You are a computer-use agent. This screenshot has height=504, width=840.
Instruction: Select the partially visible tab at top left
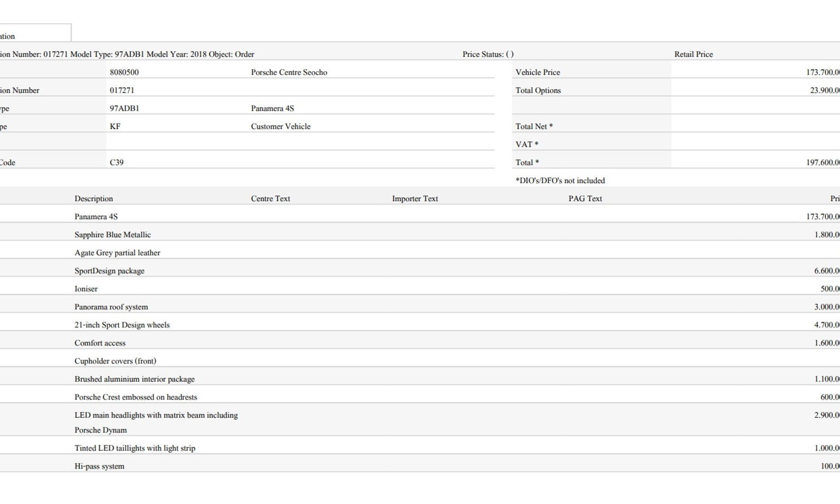pos(35,33)
